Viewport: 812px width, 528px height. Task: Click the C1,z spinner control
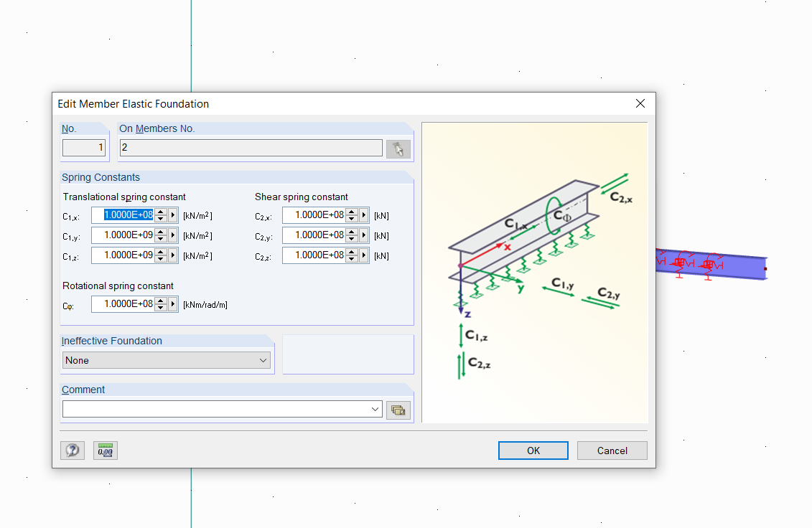click(x=161, y=255)
